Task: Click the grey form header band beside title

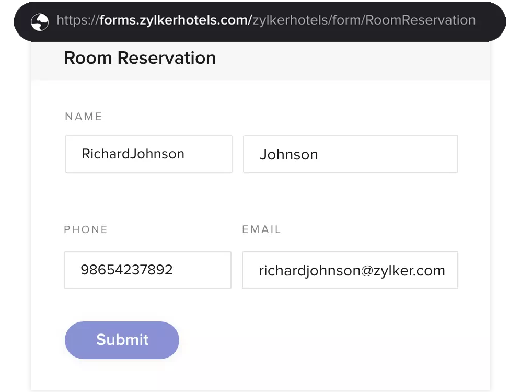Action: [353, 61]
